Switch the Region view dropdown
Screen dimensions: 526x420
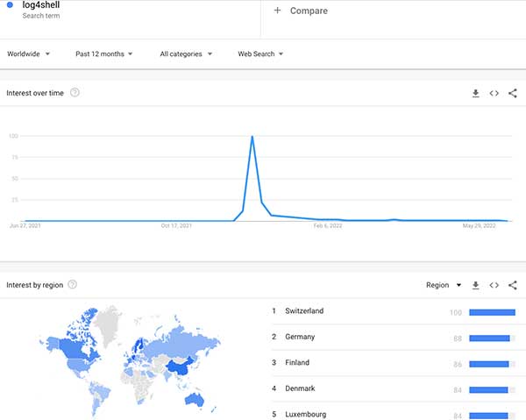coord(443,285)
